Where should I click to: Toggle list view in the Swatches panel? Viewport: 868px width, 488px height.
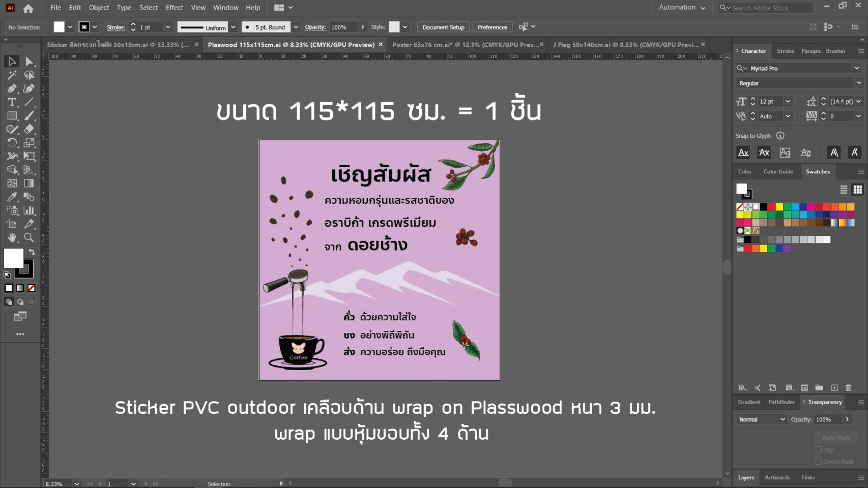point(843,189)
